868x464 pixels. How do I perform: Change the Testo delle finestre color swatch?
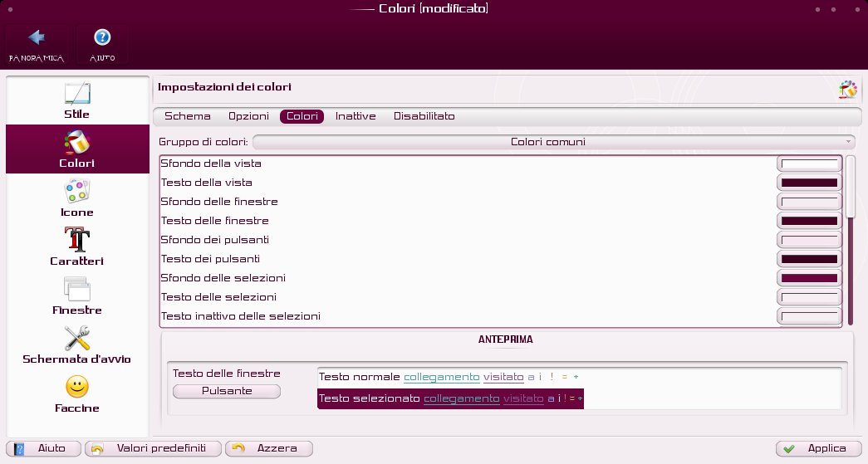click(x=809, y=221)
